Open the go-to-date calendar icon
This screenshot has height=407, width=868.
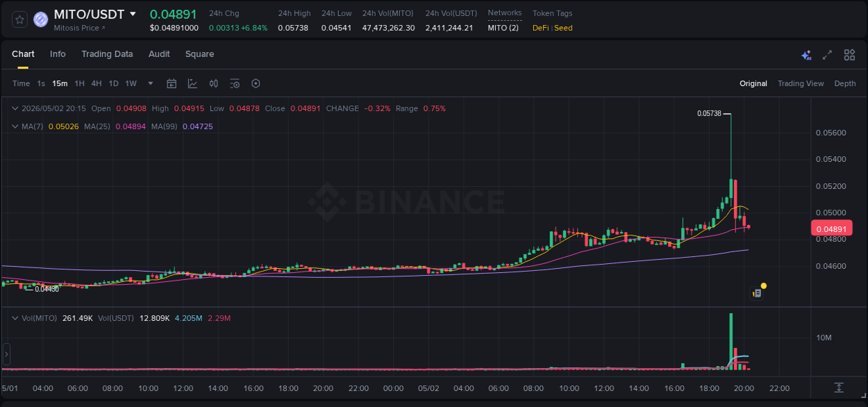(x=172, y=83)
